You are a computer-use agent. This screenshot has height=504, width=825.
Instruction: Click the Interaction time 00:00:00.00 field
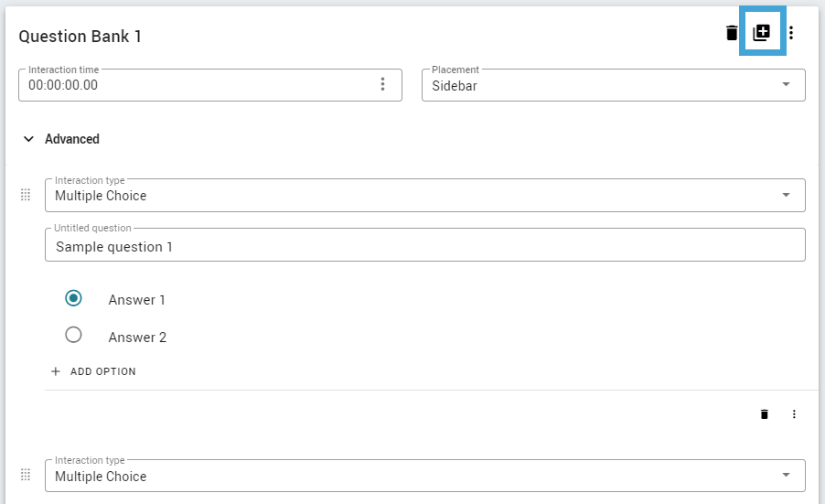(210, 85)
